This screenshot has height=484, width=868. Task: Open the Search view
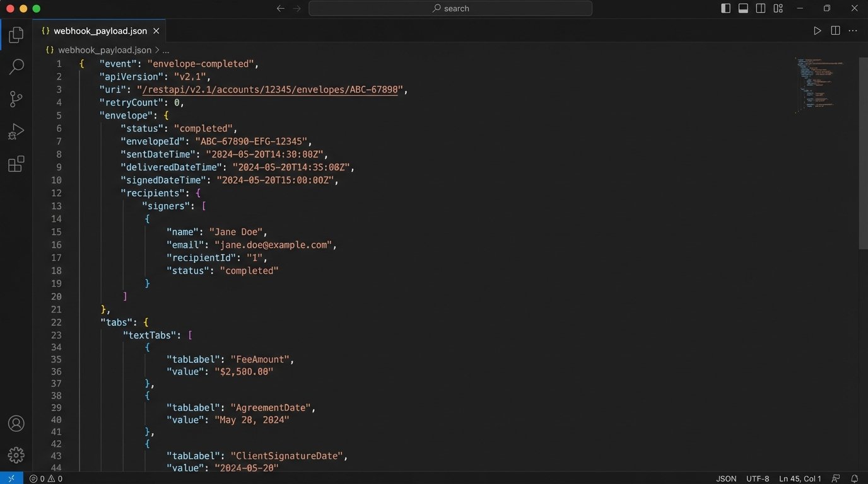click(16, 66)
